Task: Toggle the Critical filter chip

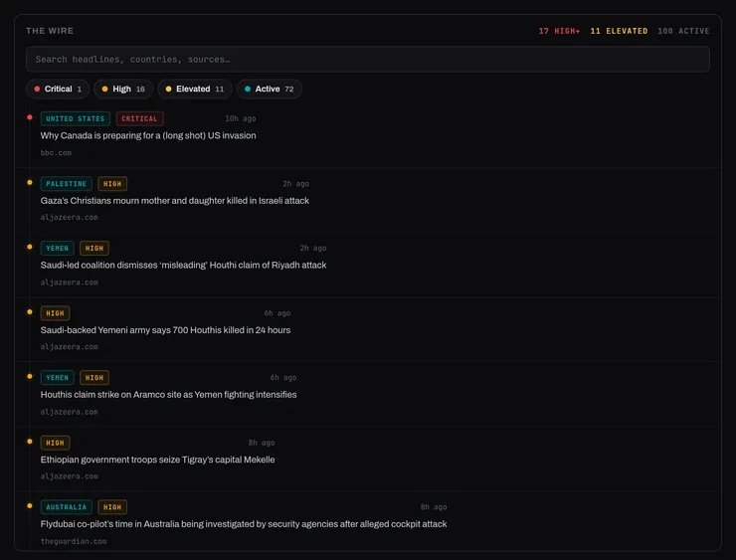Action: click(x=58, y=89)
